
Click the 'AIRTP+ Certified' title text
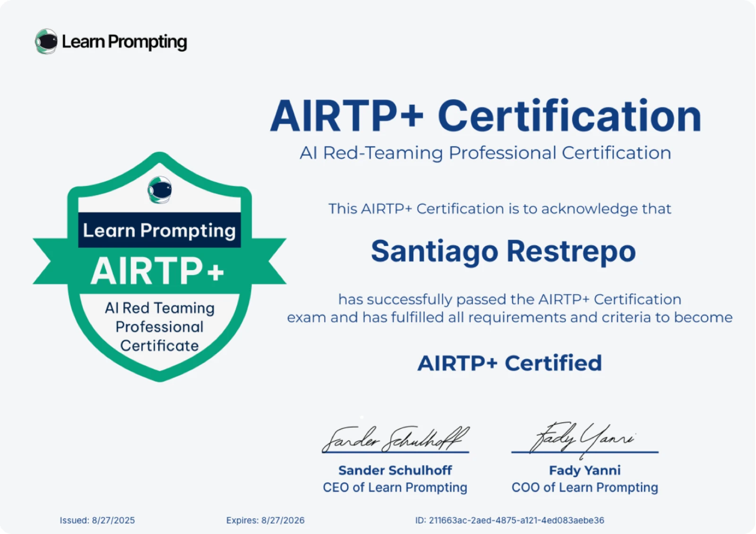tap(509, 363)
